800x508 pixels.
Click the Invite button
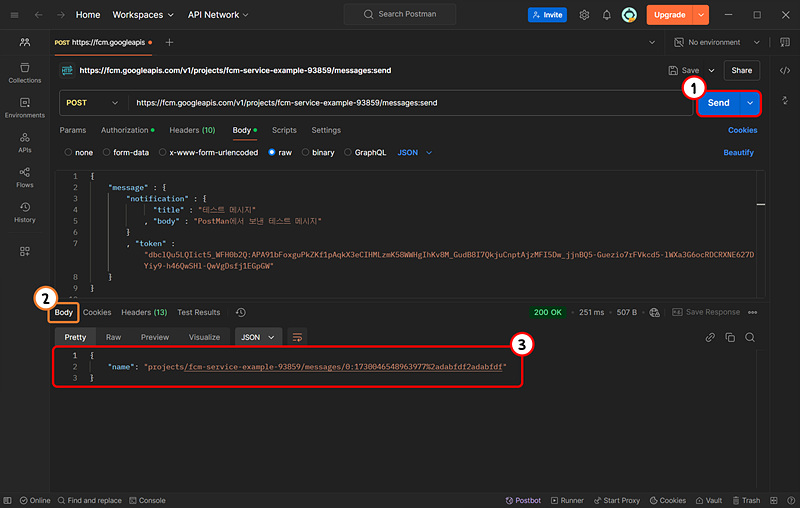tap(547, 15)
